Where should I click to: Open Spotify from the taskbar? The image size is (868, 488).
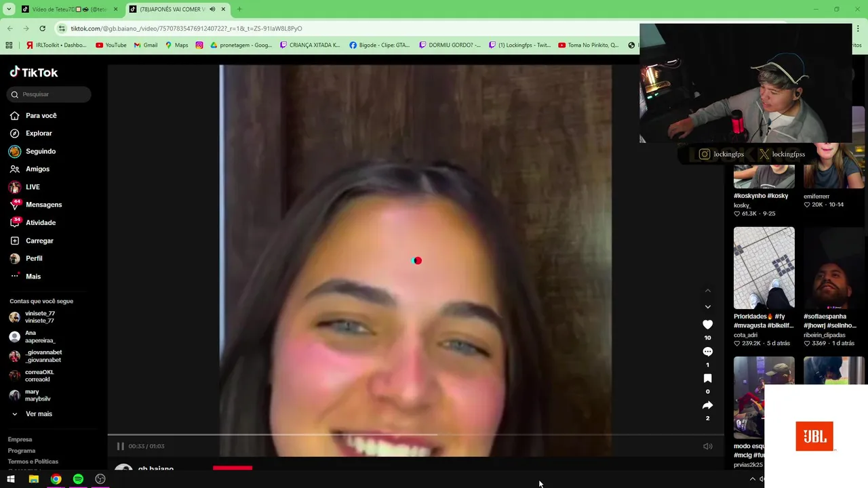click(x=78, y=479)
